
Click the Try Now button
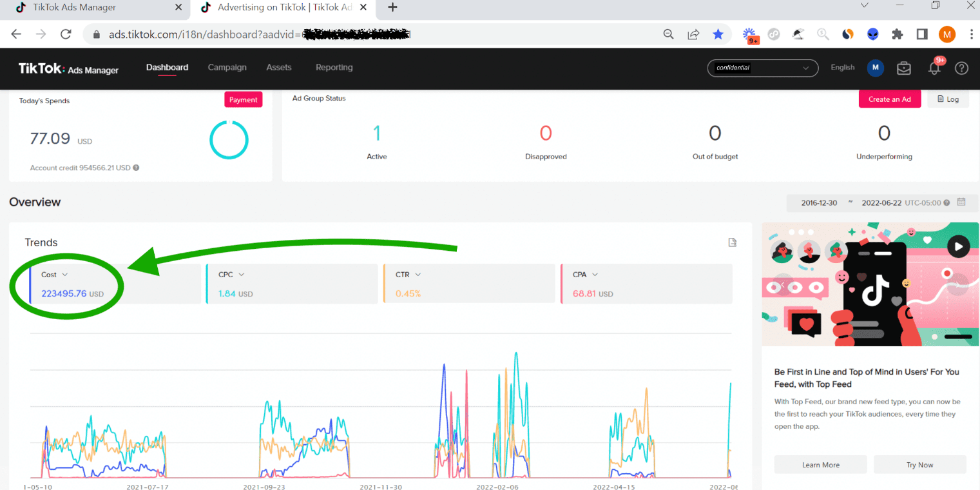pyautogui.click(x=920, y=465)
